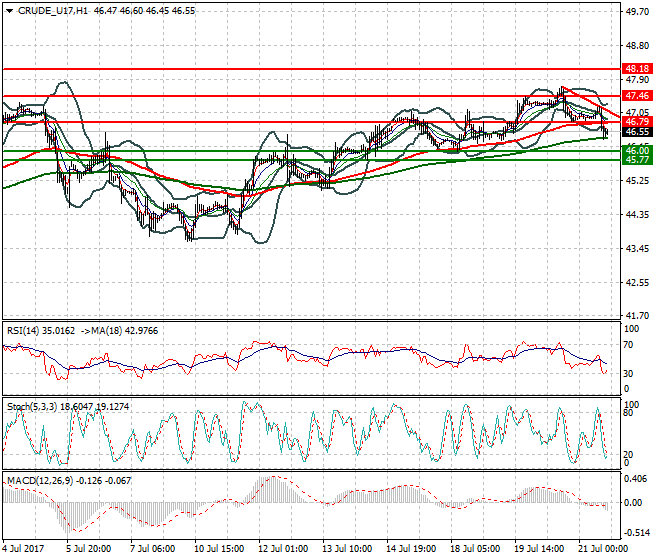Open the chart menu triangle beside CRUDE_U17
This screenshot has height=560, width=660.
coord(9,11)
